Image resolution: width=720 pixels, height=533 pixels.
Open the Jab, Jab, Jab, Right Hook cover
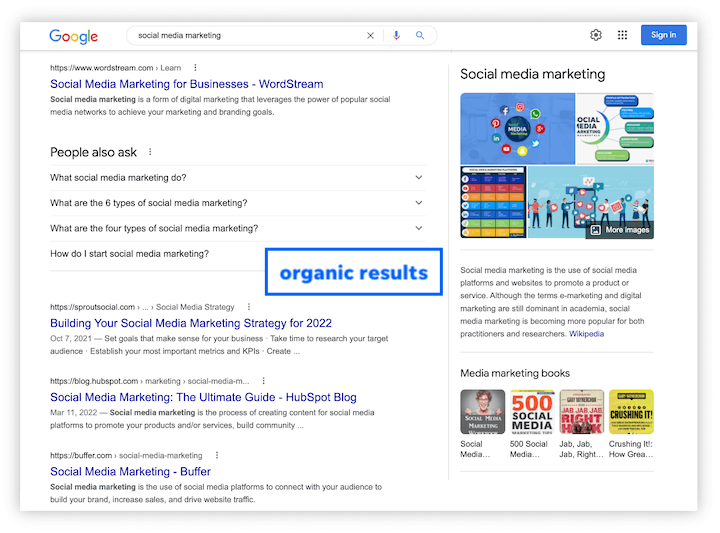pyautogui.click(x=582, y=412)
